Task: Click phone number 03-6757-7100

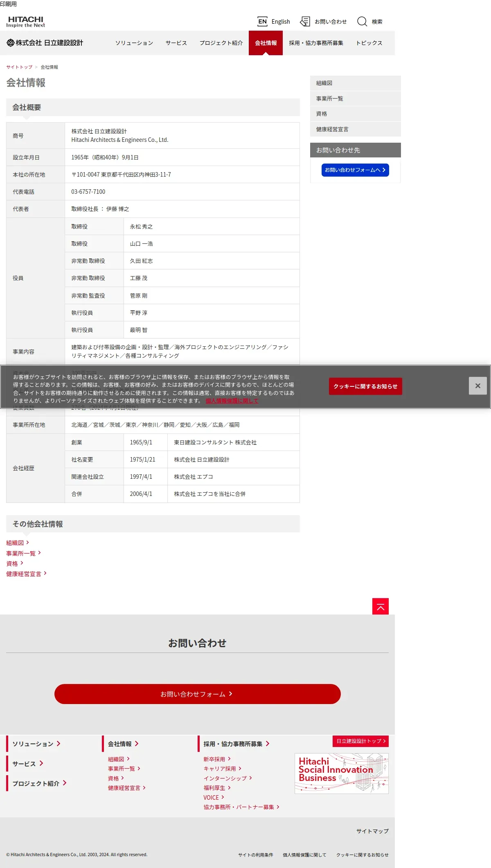Action: pos(88,192)
